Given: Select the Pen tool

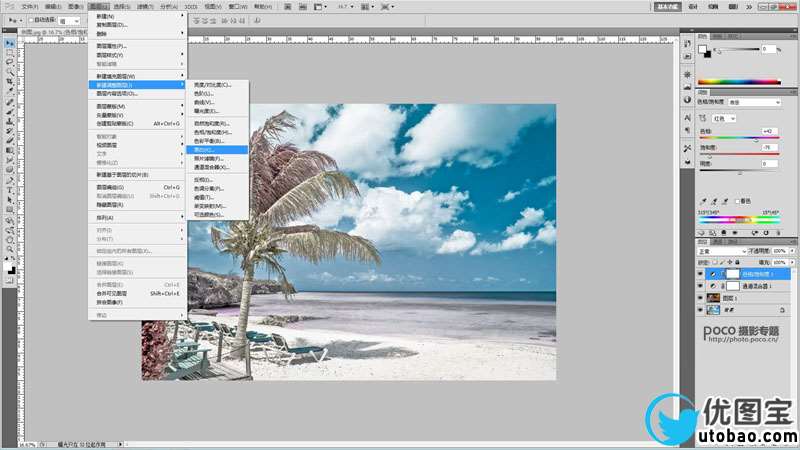Looking at the screenshot, I should [x=10, y=181].
